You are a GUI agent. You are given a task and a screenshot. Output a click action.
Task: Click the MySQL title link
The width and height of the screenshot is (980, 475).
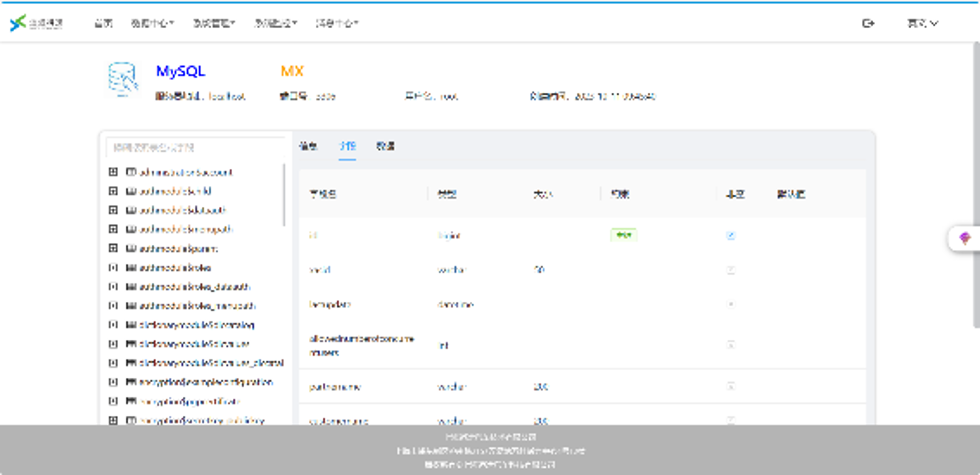(x=181, y=71)
